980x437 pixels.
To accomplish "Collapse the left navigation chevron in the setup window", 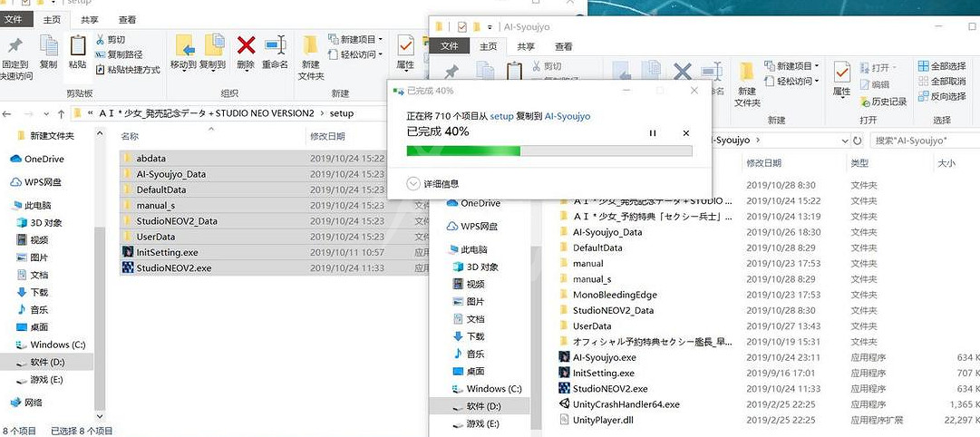I will (x=100, y=133).
